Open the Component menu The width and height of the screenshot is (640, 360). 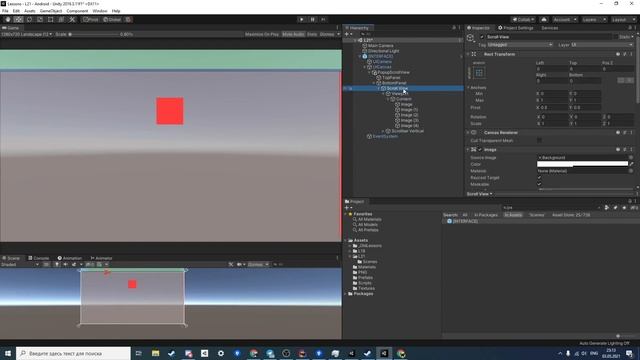coord(77,11)
